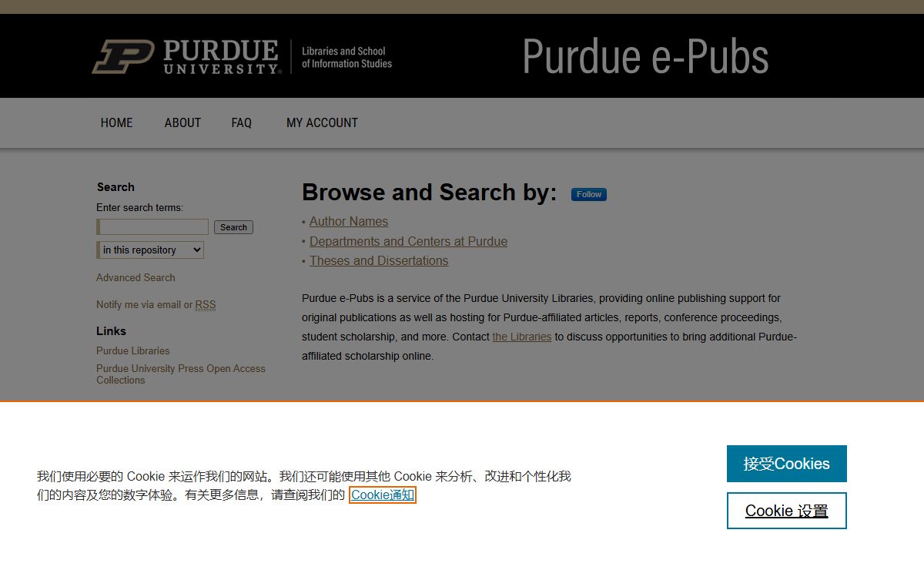Click the blue Follow button
924x570 pixels.
pyautogui.click(x=589, y=194)
